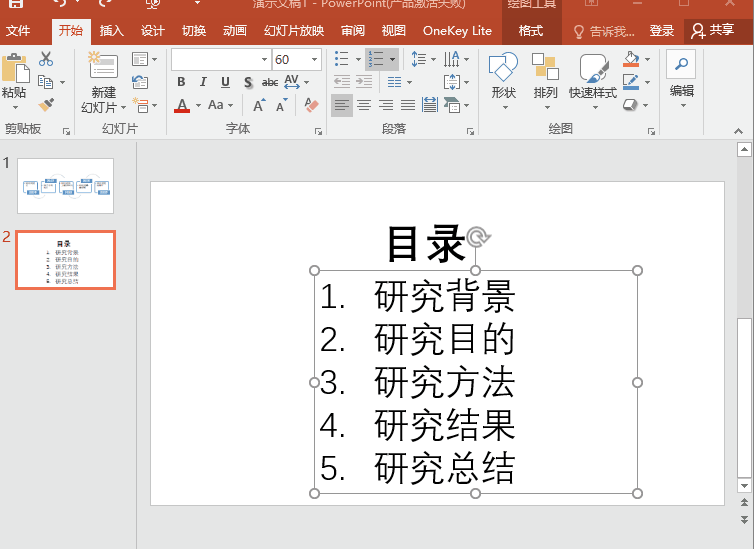
Task: Click the red font color swatch button
Action: (182, 106)
